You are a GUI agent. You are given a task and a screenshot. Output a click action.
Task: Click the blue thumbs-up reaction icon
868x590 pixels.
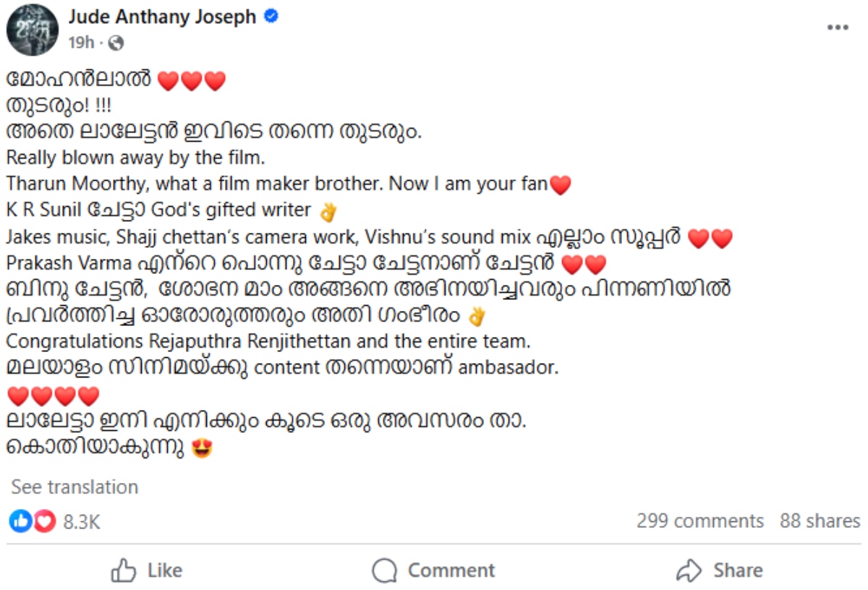tap(20, 521)
